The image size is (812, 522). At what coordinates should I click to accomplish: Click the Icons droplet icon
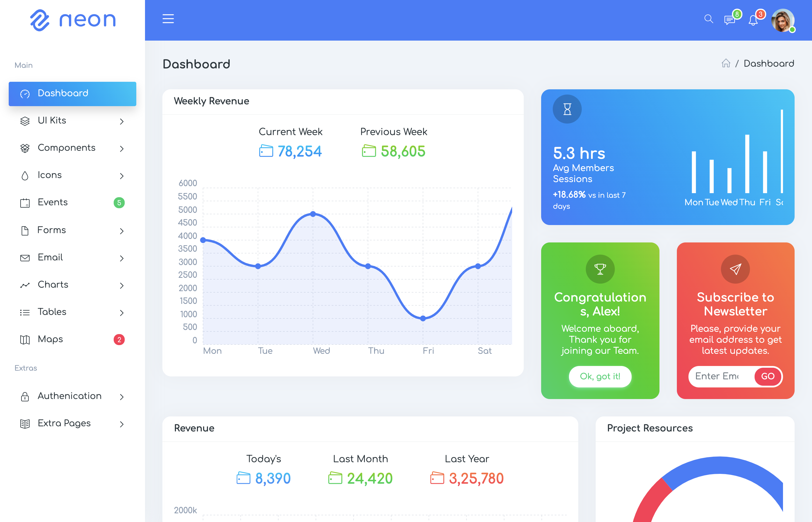click(25, 175)
